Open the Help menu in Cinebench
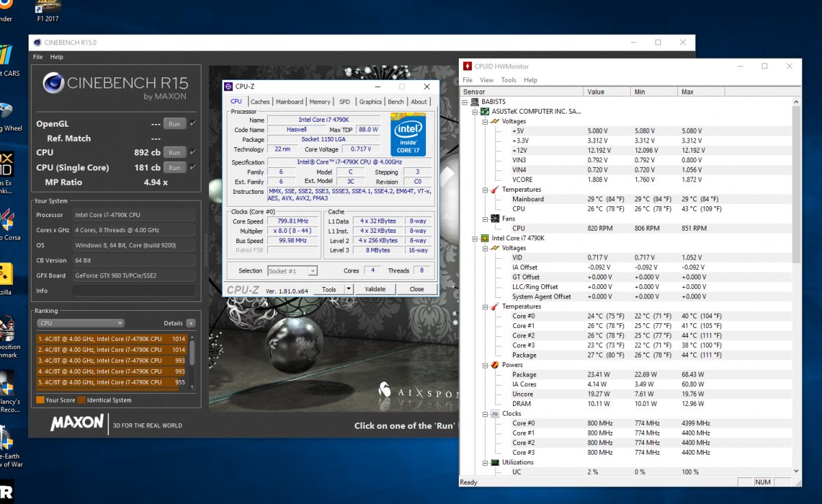 (57, 57)
